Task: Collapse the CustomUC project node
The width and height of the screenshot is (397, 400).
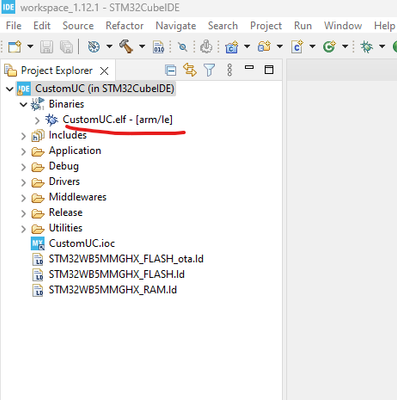Action: point(10,89)
